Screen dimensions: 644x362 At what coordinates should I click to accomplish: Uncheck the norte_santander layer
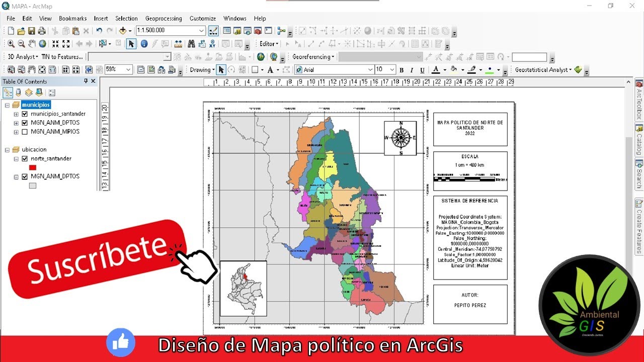pyautogui.click(x=25, y=158)
